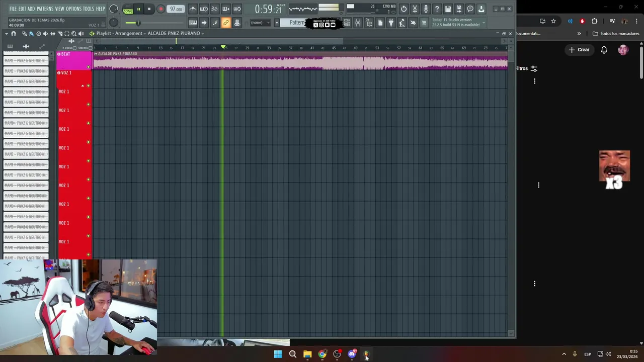Screen dimensions: 644x362
Task: Click Crear button in Chrome
Action: coord(579,50)
